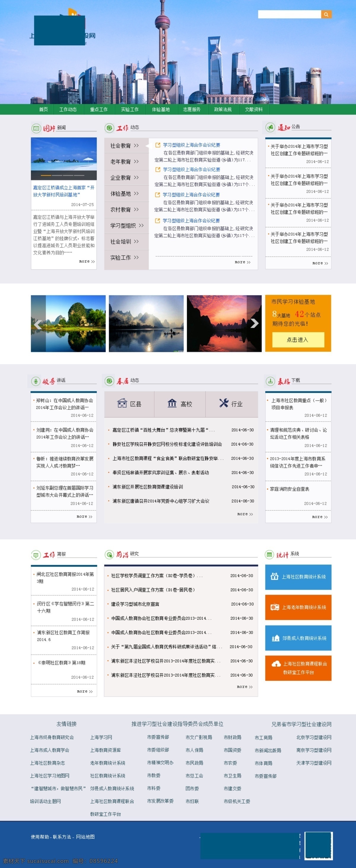Click the 图片新闻 section icon
The image size is (356, 868).
[x=36, y=128]
